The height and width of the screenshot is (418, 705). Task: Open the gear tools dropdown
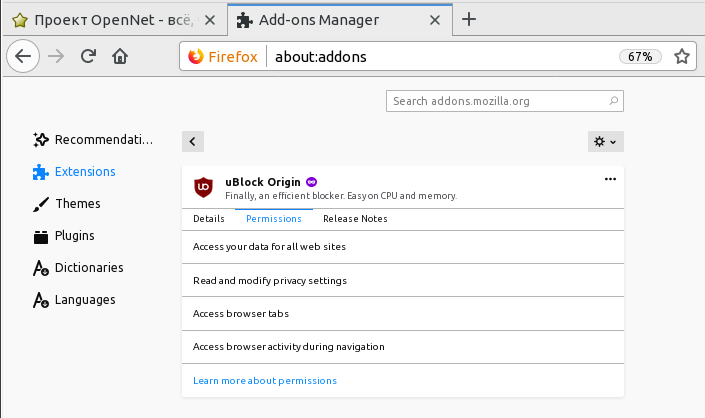605,142
